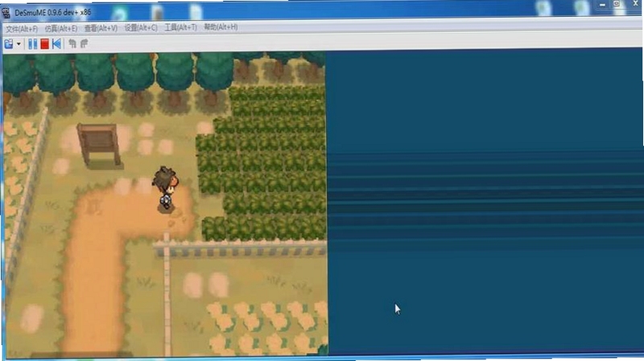Rotate the display counter-clockwise

72,43
